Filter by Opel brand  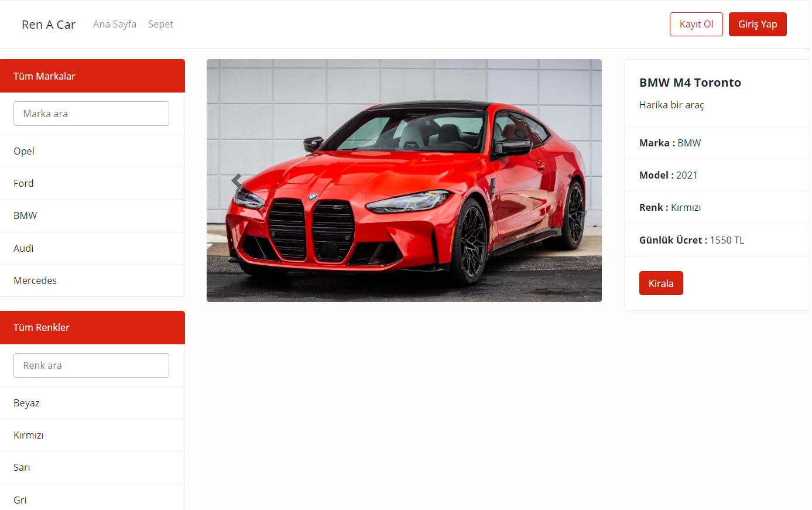[92, 151]
